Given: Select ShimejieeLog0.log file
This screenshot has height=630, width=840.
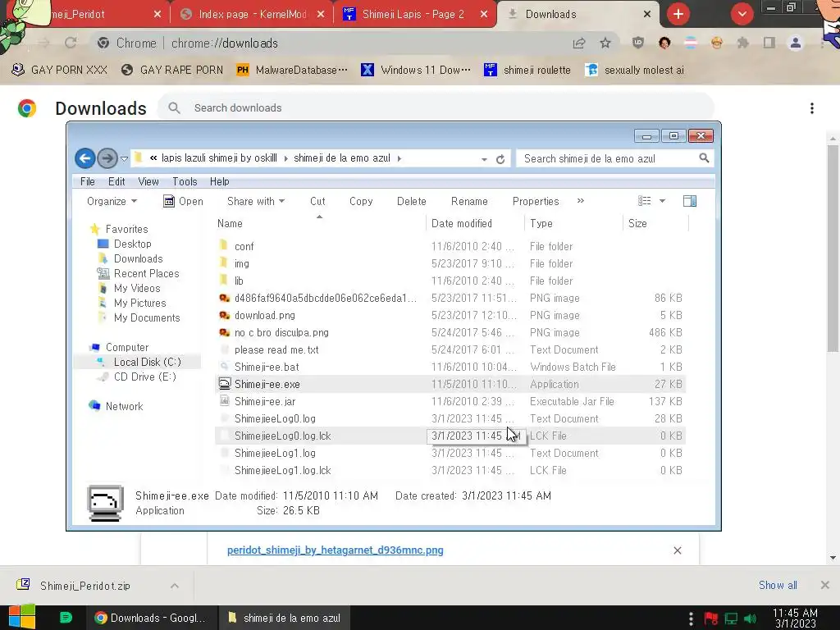Looking at the screenshot, I should [x=450, y=418].
